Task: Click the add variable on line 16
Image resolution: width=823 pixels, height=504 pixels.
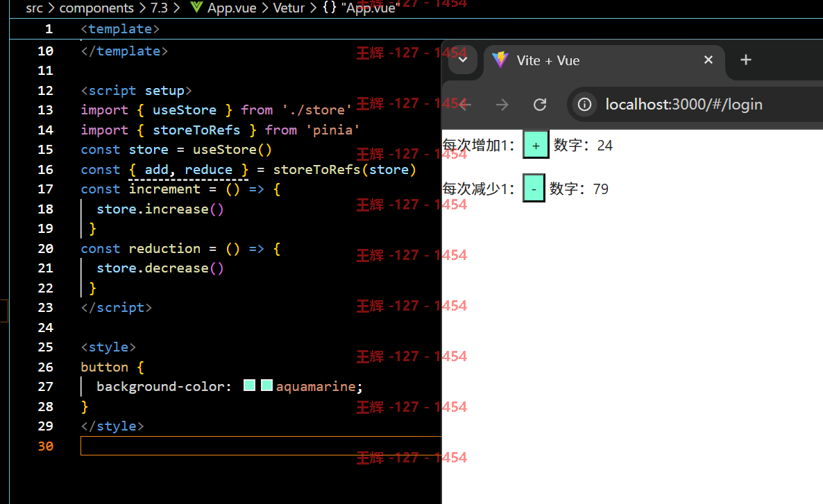Action: (156, 169)
